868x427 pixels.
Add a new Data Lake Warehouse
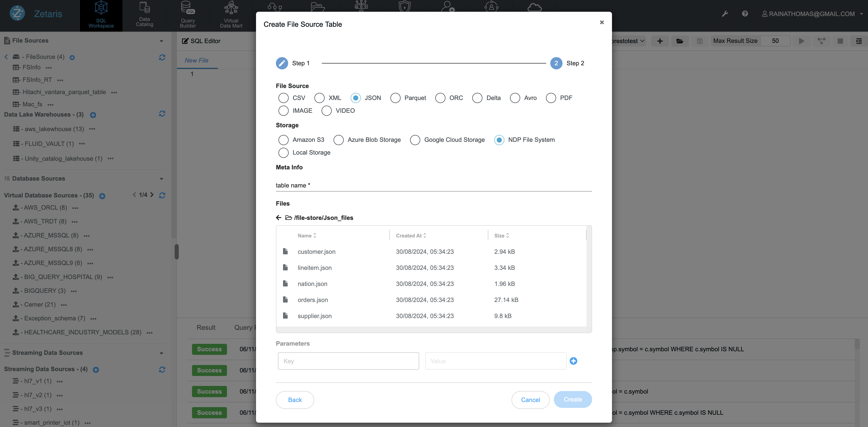coord(93,115)
